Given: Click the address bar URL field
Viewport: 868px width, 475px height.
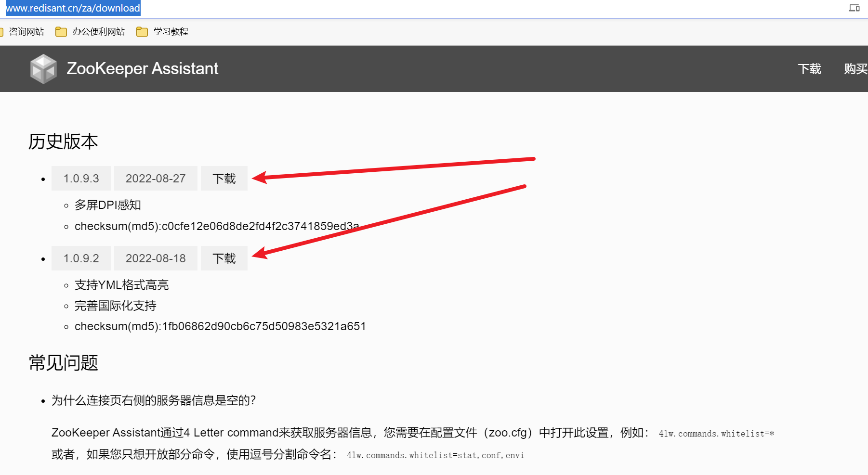Looking at the screenshot, I should coord(73,8).
